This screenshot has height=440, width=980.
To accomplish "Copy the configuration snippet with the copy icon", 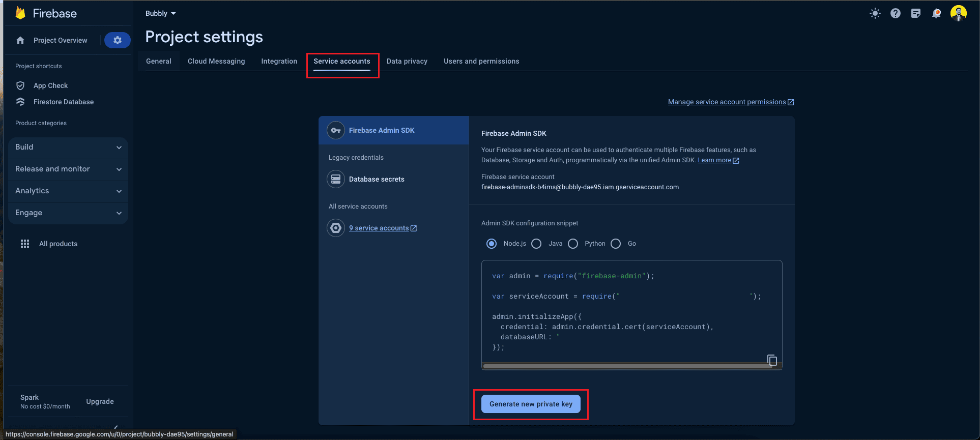I will (772, 360).
